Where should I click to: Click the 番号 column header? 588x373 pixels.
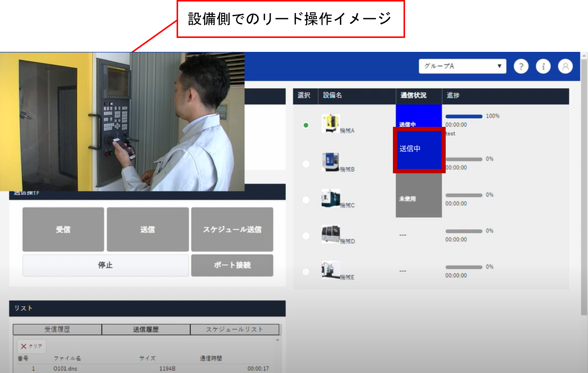[x=23, y=358]
